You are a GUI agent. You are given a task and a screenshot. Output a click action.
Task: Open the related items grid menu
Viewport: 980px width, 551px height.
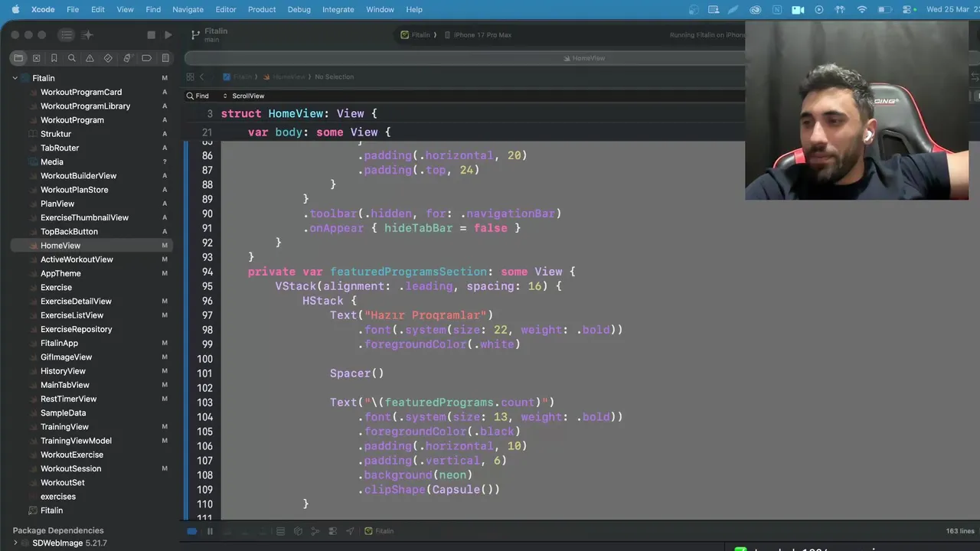(190, 77)
